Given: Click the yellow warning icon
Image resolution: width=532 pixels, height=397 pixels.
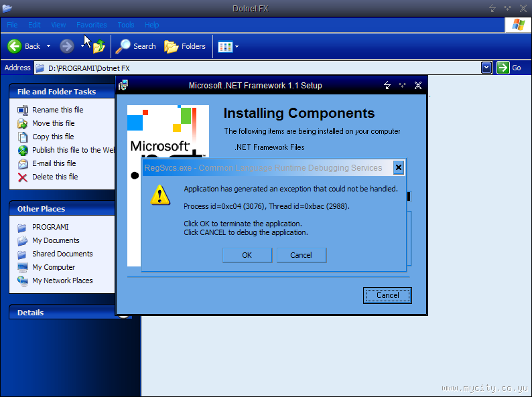Looking at the screenshot, I should point(160,195).
